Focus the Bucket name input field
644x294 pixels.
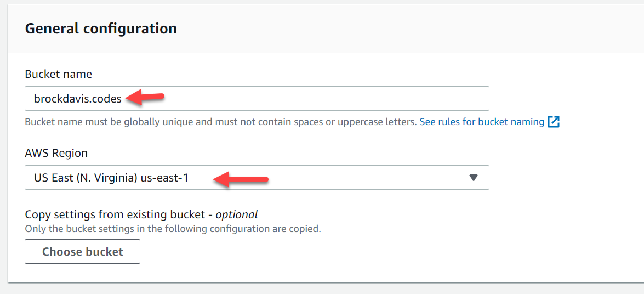257,98
